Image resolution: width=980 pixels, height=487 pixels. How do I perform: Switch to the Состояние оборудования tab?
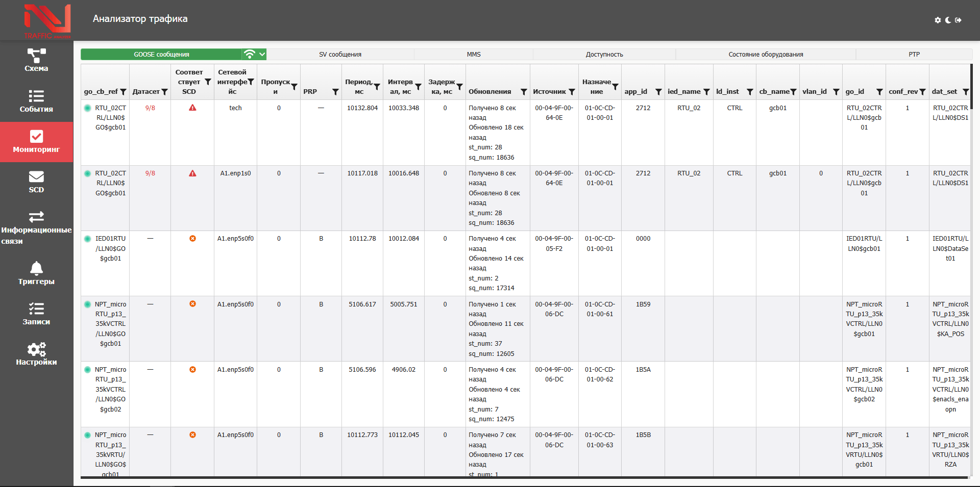pyautogui.click(x=766, y=54)
